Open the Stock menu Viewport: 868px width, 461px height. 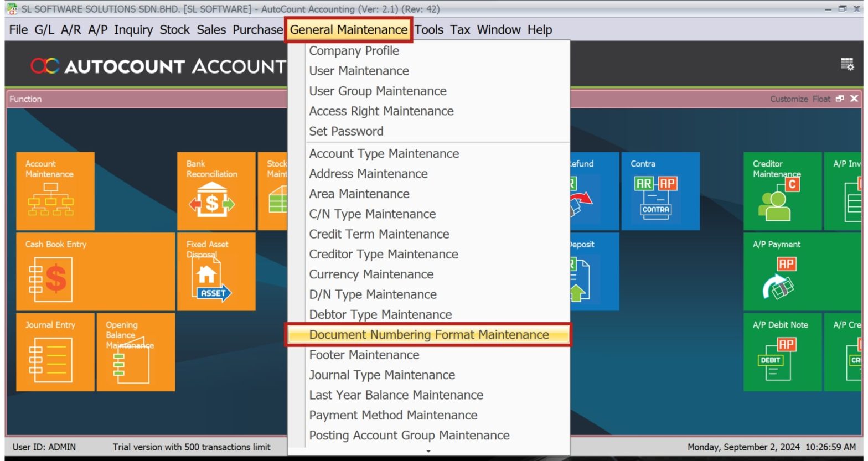tap(175, 30)
